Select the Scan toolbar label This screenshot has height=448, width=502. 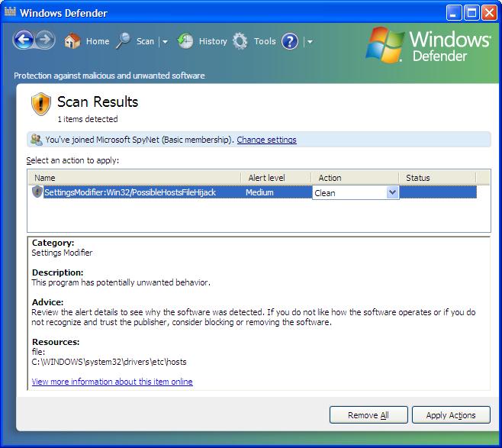(146, 41)
